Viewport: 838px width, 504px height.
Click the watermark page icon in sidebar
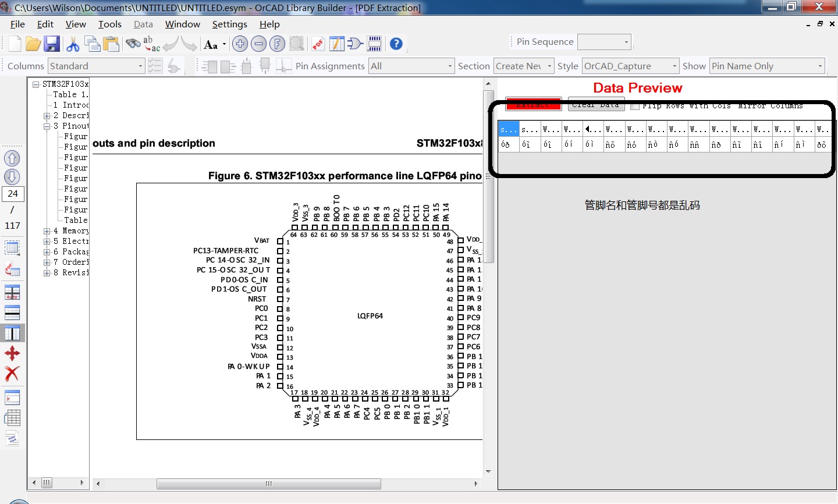click(12, 438)
